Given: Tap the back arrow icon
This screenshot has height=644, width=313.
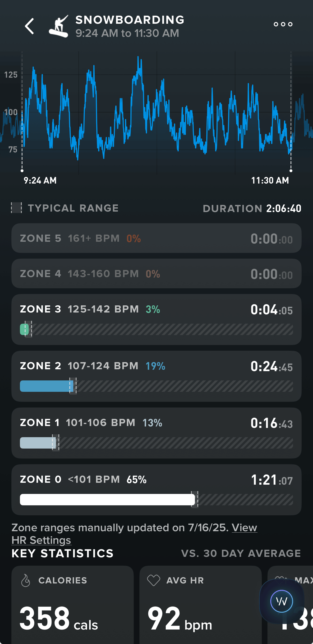Looking at the screenshot, I should (x=29, y=26).
